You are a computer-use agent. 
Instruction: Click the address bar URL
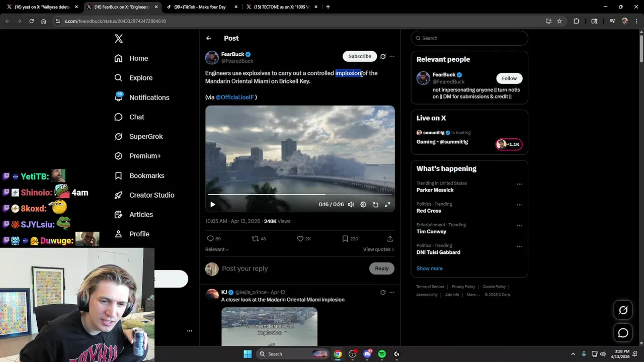coord(115,21)
